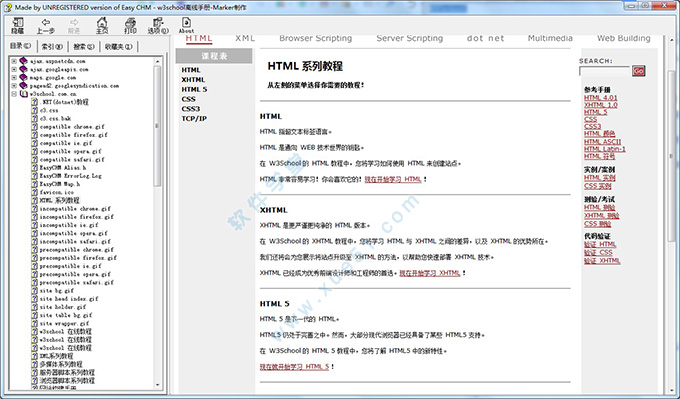Open the dot net navigation tab
Viewport: 680px width, 399px height.
coord(485,38)
